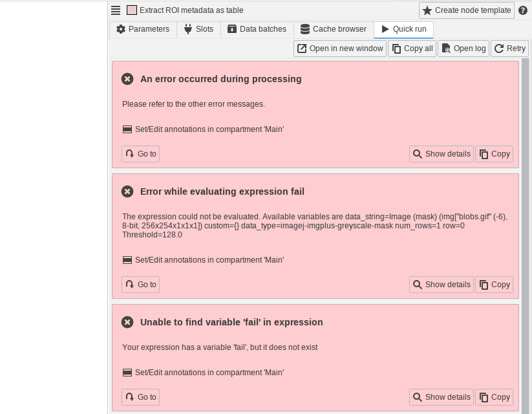Viewport: 532px width, 414px height.
Task: Show details of processing error
Action: 441,154
